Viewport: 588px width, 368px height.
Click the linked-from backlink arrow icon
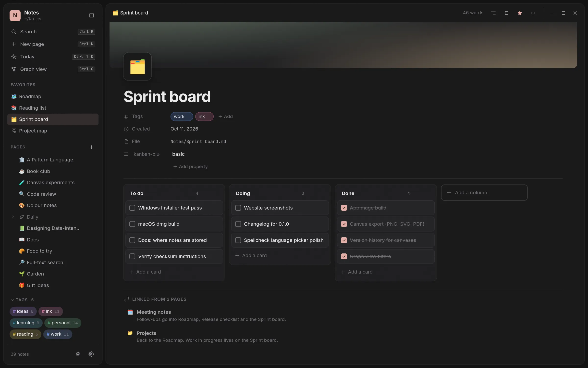click(126, 299)
